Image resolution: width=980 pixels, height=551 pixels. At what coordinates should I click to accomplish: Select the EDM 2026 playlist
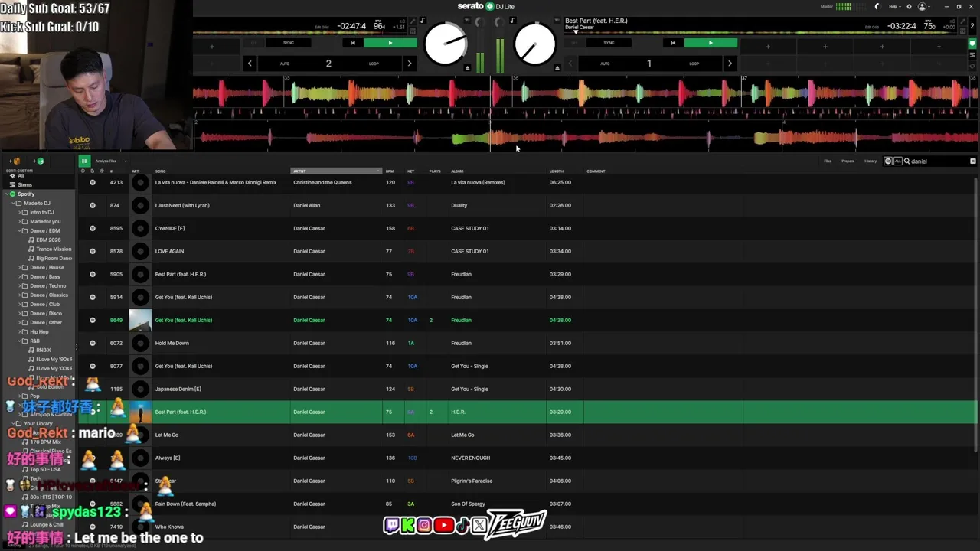coord(48,240)
